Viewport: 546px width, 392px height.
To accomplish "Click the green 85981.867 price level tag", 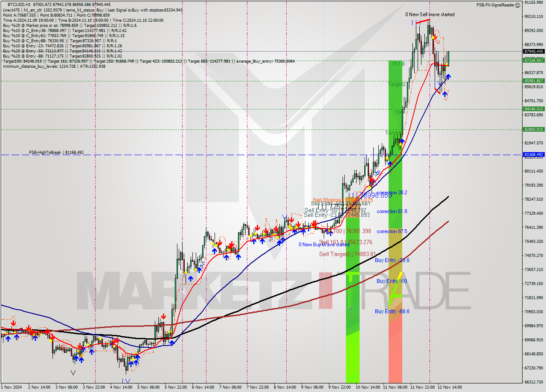I will 534,81.
